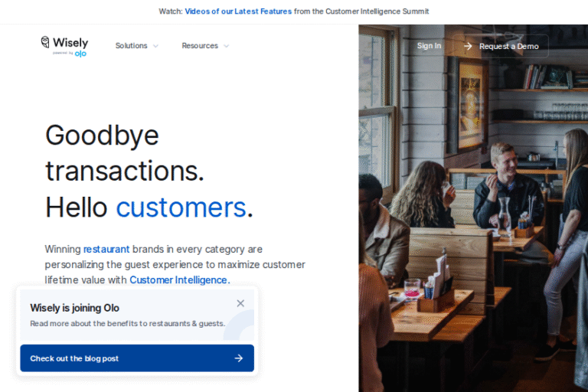Click the Sign In link
This screenshot has height=392, width=588.
tap(429, 45)
